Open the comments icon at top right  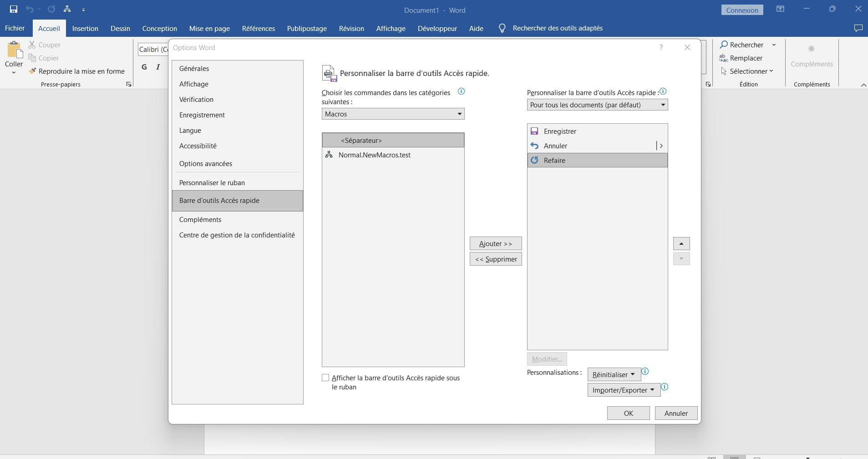tap(858, 28)
